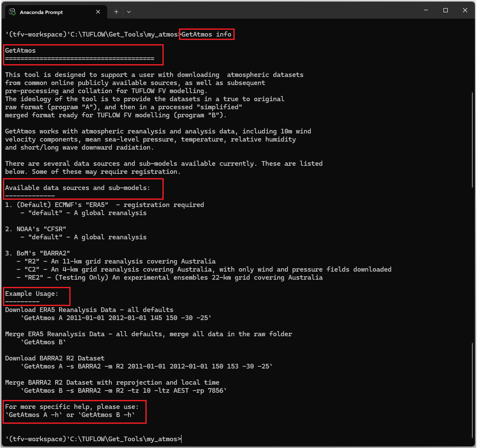Click the bottom command prompt line
Screen dimensions: 477x448
(93, 439)
